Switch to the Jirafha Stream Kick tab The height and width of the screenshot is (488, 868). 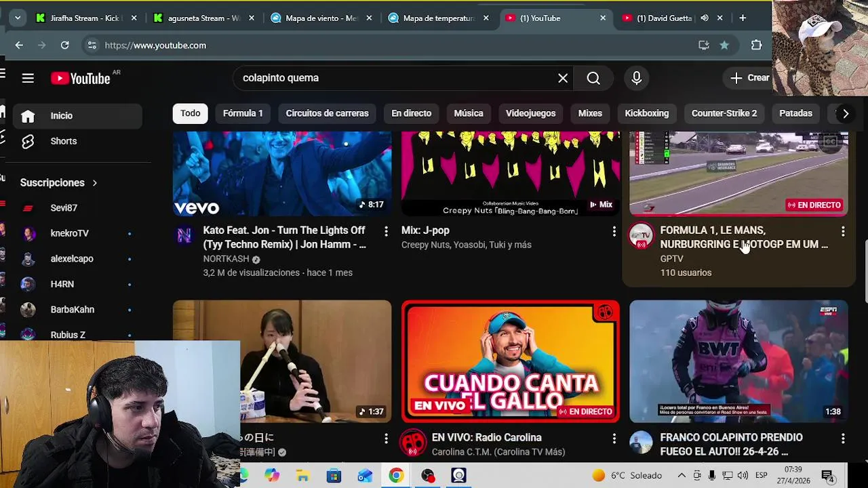click(x=85, y=18)
